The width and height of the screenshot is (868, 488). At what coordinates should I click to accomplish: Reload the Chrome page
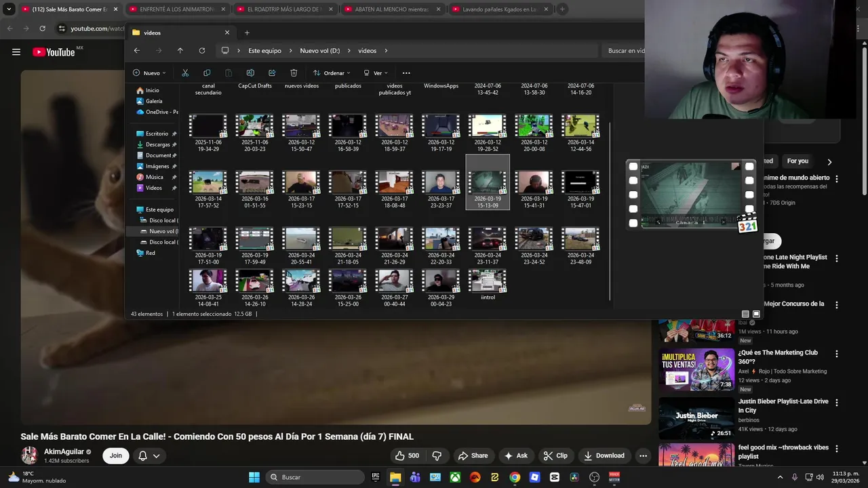[42, 28]
